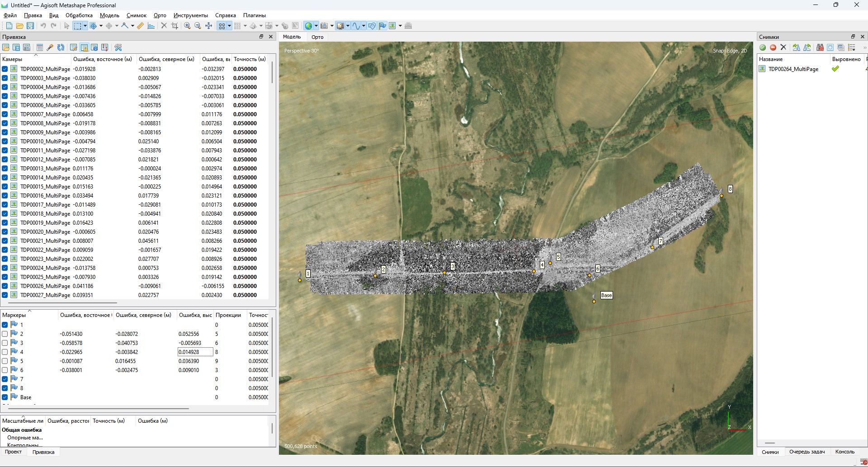Enable cameras with green check icon
Screen dimensions: 868x467
[763, 47]
